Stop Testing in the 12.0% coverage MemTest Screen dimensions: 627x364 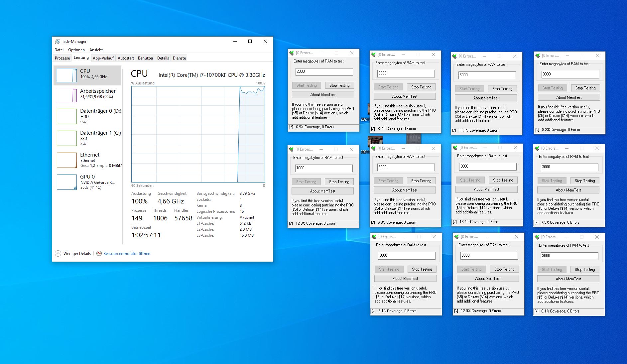point(504,269)
